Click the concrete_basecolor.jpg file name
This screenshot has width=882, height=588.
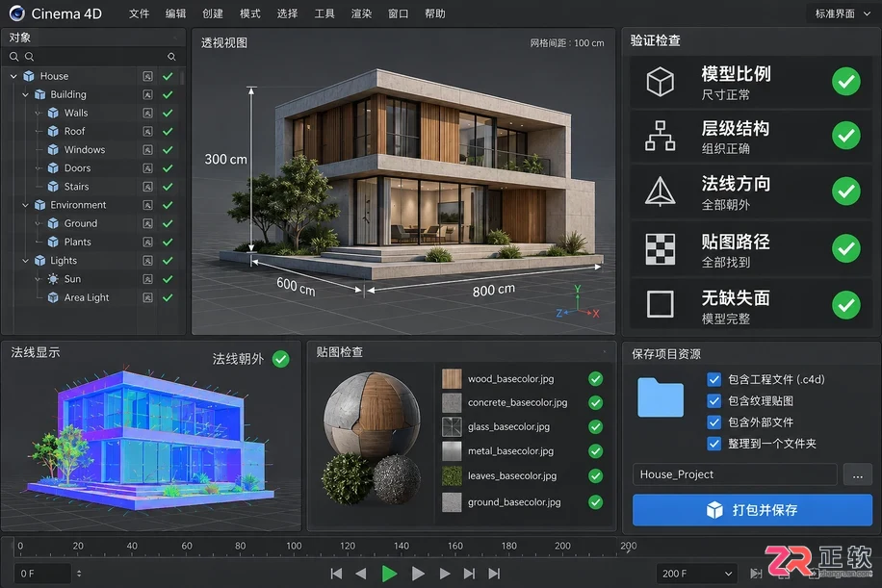point(517,402)
